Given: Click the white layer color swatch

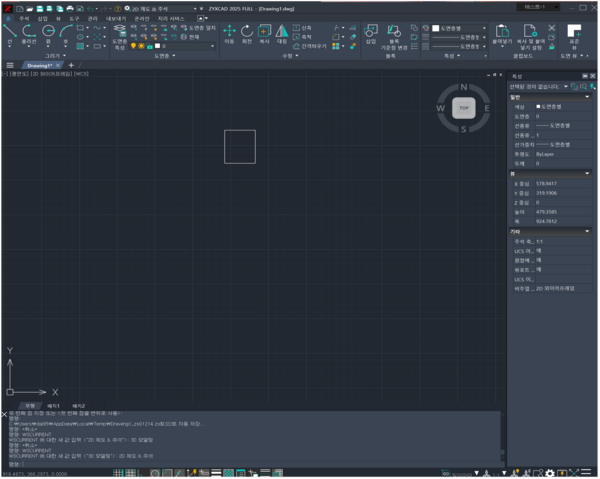Looking at the screenshot, I should (x=157, y=46).
